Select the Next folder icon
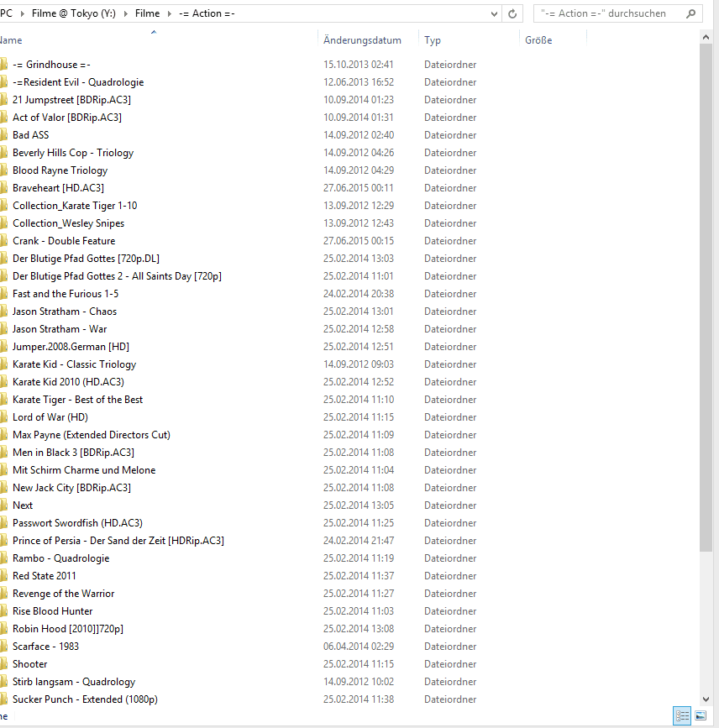This screenshot has width=719, height=728. click(3, 505)
